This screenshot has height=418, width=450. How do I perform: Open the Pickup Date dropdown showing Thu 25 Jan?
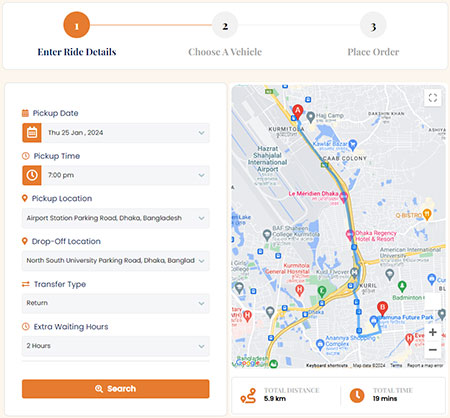(x=127, y=133)
